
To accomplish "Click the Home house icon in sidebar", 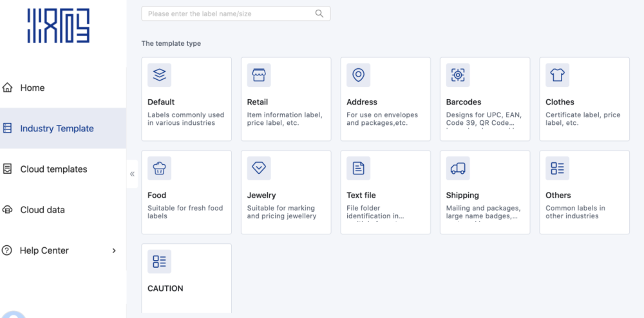I will click(7, 88).
